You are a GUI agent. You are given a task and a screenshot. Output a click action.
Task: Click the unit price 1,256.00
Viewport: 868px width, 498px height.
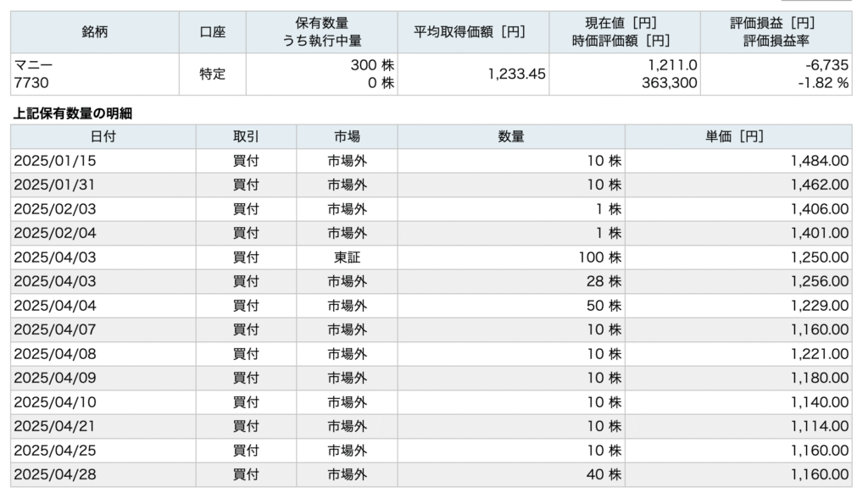(x=820, y=281)
